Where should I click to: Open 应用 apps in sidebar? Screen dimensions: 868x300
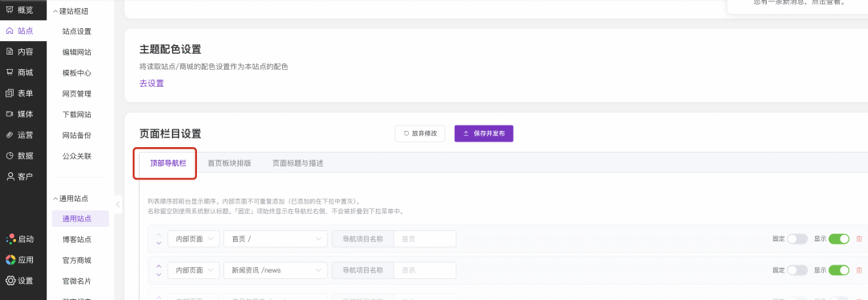[20, 260]
